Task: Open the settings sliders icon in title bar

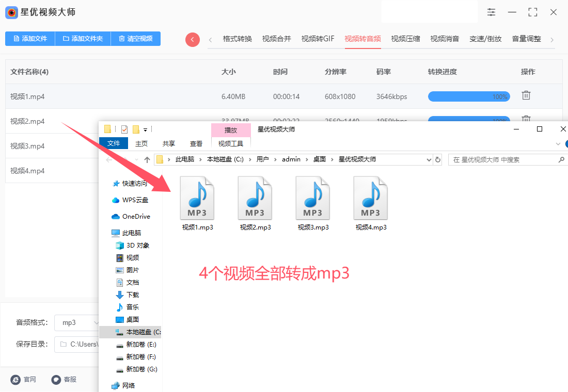Action: pos(491,12)
